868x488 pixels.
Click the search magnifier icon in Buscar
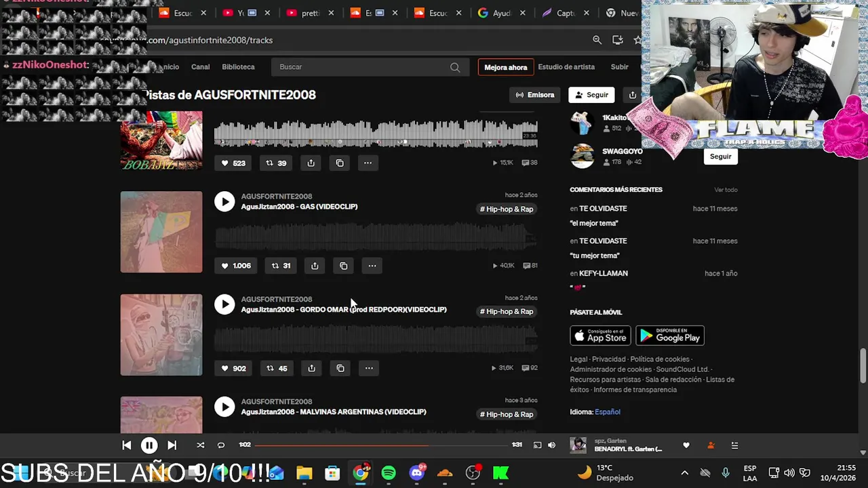[455, 67]
